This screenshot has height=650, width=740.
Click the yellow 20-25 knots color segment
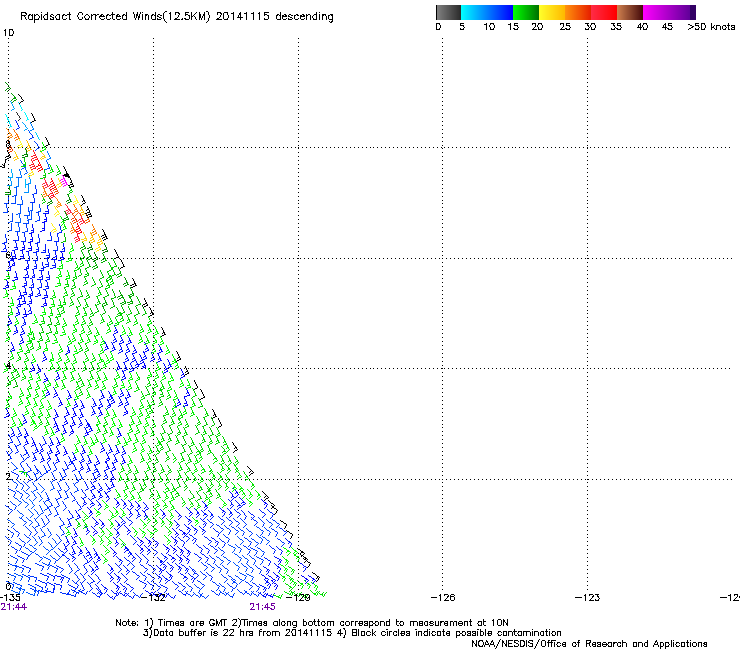(552, 12)
